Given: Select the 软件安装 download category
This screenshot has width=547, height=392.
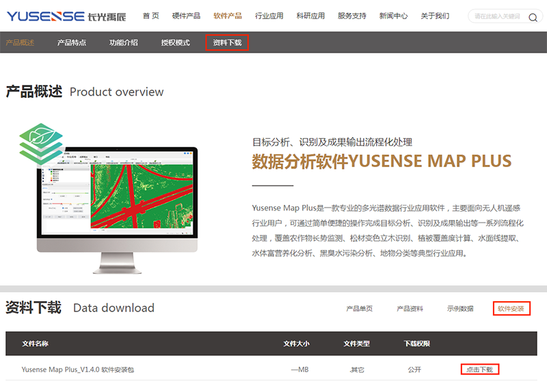Looking at the screenshot, I should point(511,309).
